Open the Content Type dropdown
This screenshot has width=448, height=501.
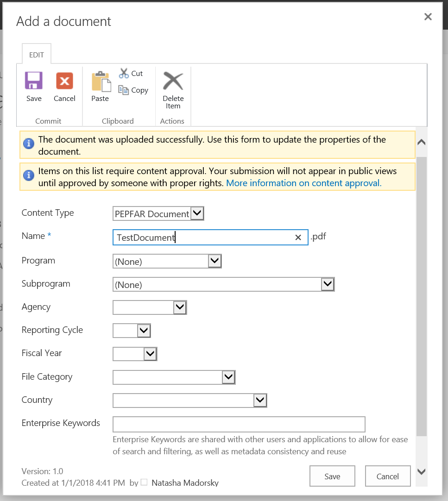click(158, 213)
